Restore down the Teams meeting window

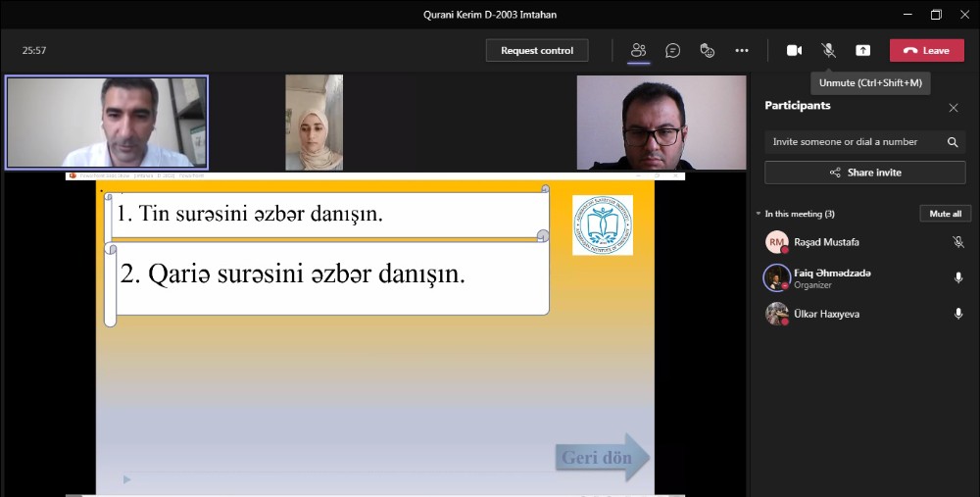[936, 15]
